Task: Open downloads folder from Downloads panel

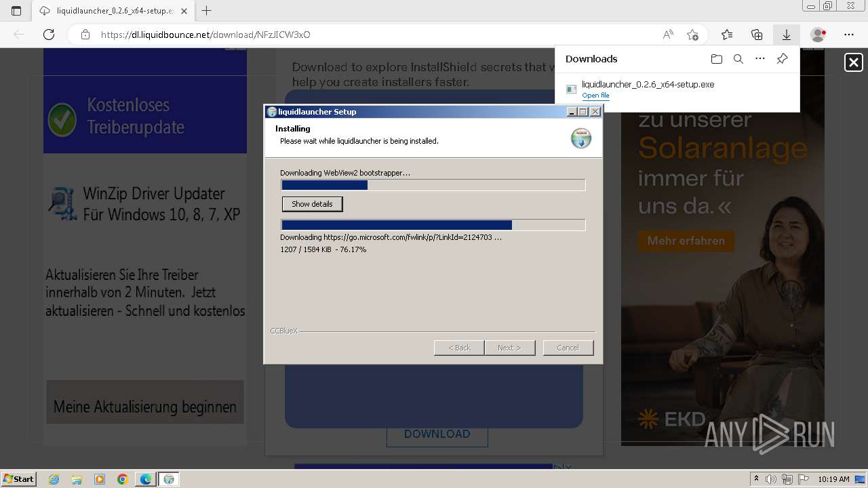Action: pyautogui.click(x=717, y=59)
